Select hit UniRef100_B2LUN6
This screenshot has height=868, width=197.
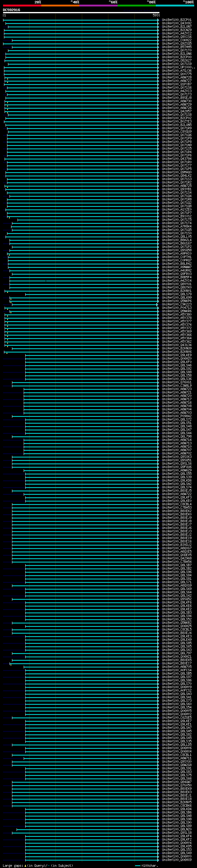point(176,54)
